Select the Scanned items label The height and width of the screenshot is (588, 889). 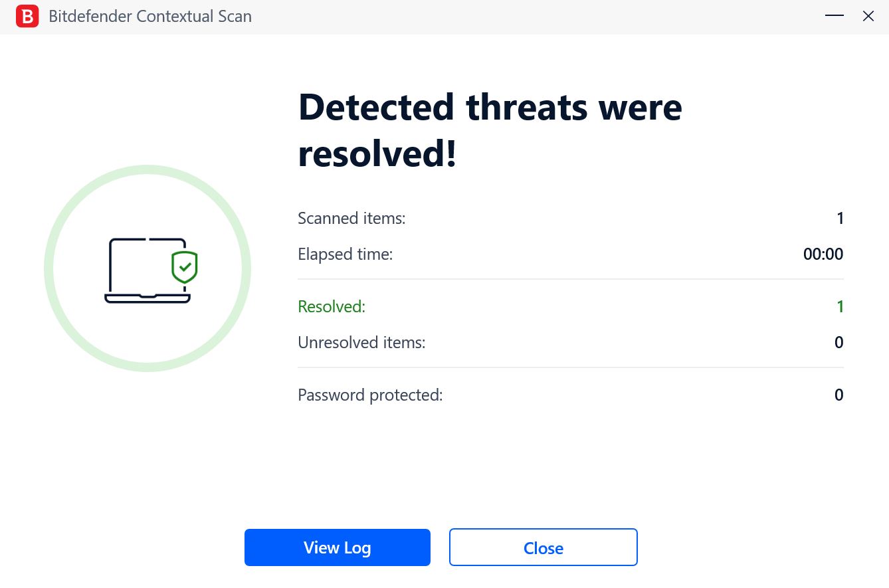(351, 218)
